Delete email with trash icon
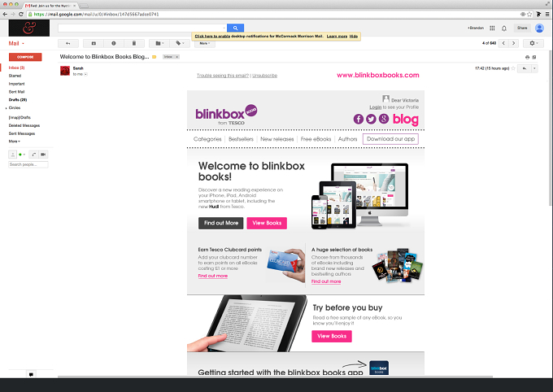 tap(134, 43)
